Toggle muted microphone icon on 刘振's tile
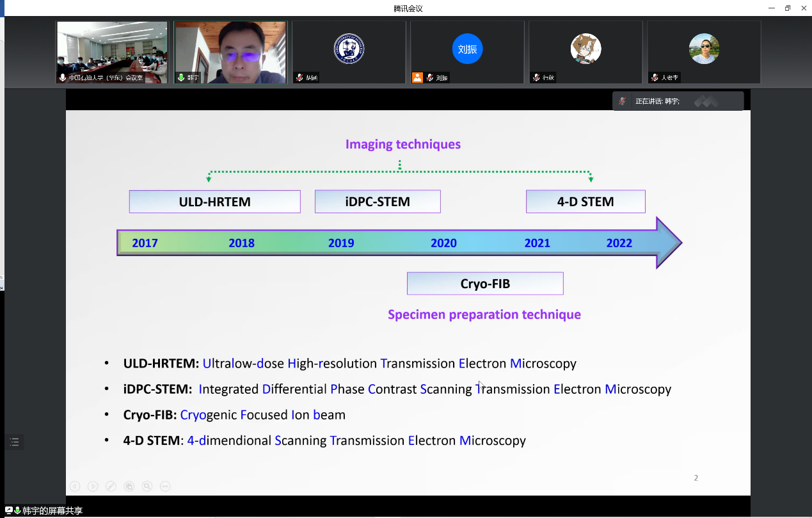812x518 pixels. point(430,77)
